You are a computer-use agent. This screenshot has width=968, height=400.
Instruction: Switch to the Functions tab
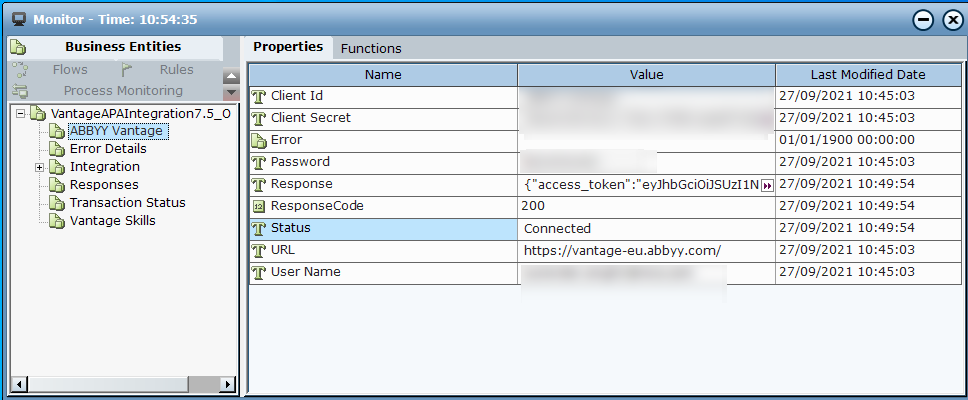pos(371,48)
